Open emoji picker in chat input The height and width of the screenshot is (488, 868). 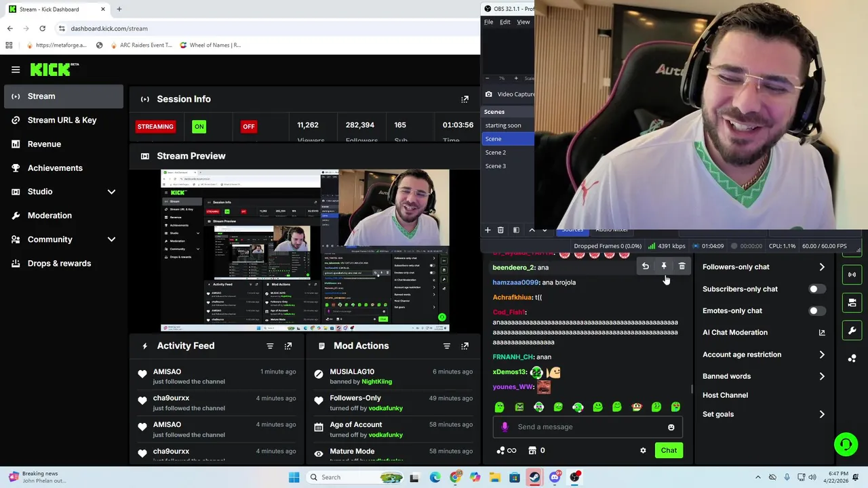[x=671, y=427]
